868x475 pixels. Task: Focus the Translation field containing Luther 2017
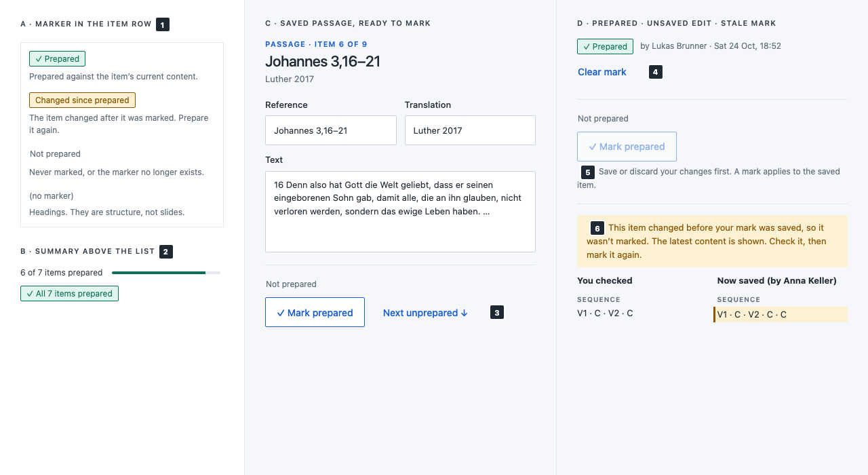pos(470,130)
